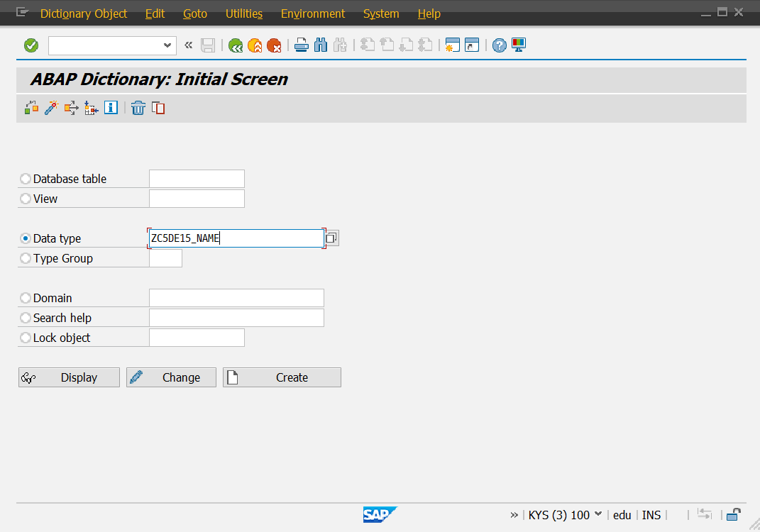
Task: Select the Search help radio button
Action: pos(26,318)
